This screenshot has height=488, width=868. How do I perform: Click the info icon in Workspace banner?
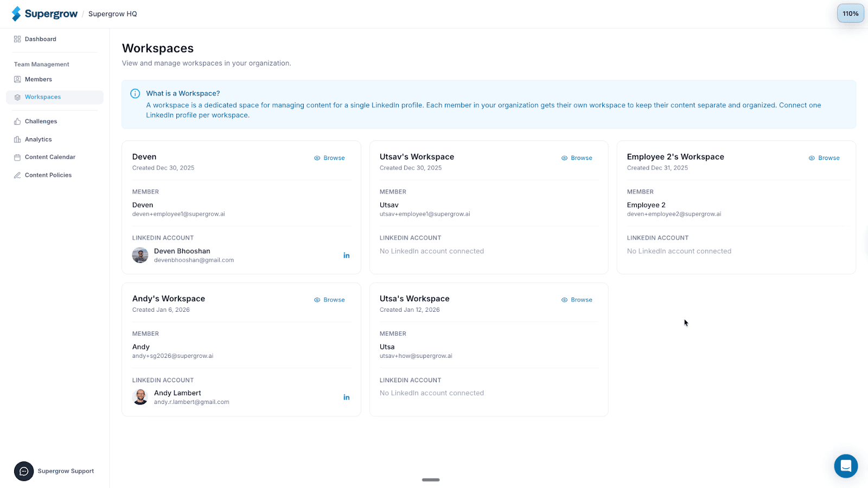(x=135, y=93)
